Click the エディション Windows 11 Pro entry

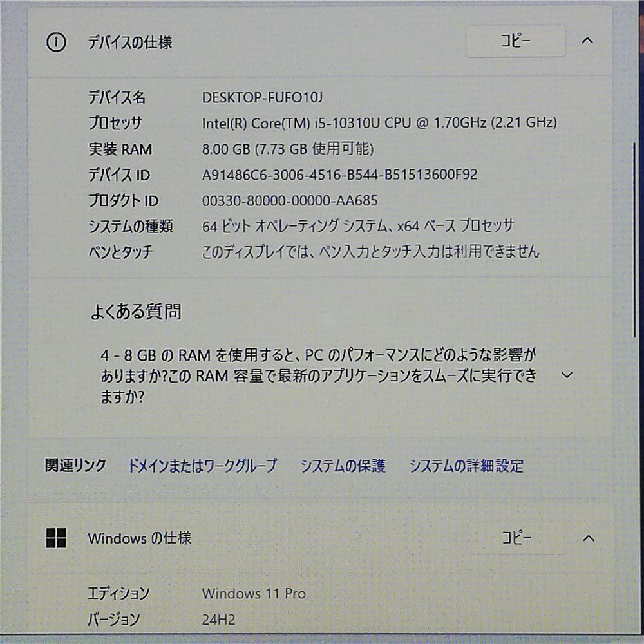point(255,593)
